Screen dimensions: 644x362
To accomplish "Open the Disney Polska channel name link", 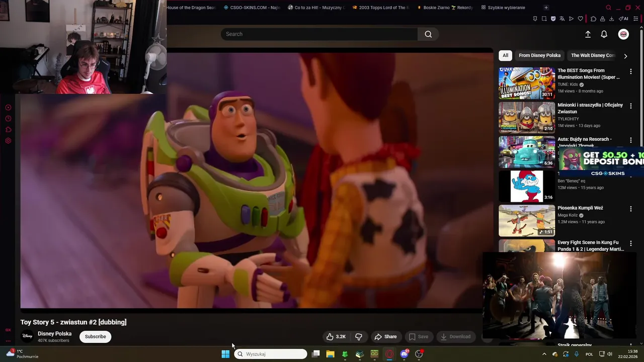I will click(x=54, y=334).
